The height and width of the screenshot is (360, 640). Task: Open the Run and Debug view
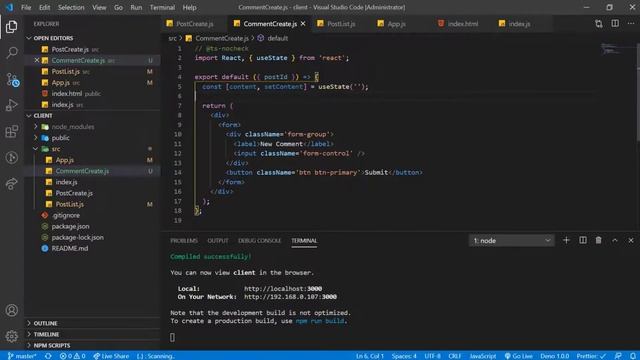point(12,105)
